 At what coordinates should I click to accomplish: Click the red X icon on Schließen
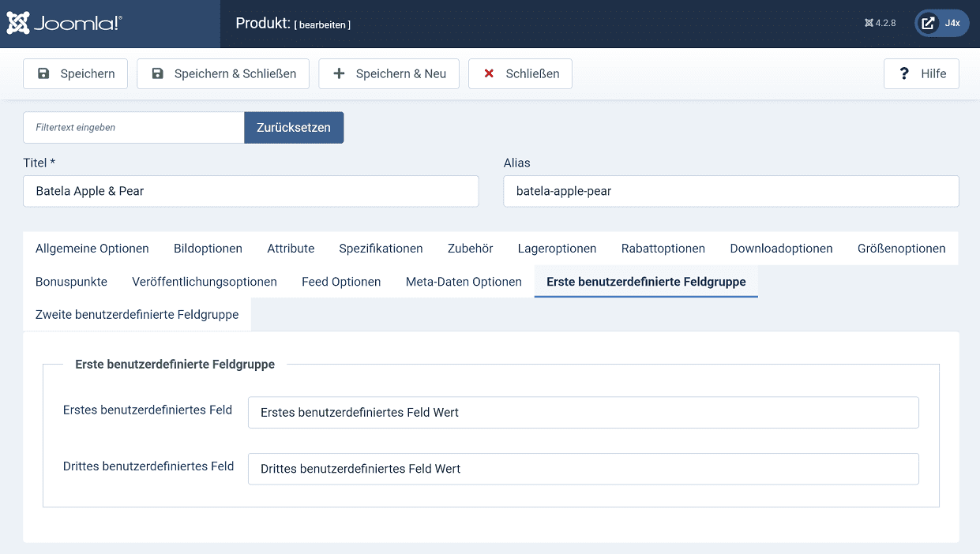489,73
